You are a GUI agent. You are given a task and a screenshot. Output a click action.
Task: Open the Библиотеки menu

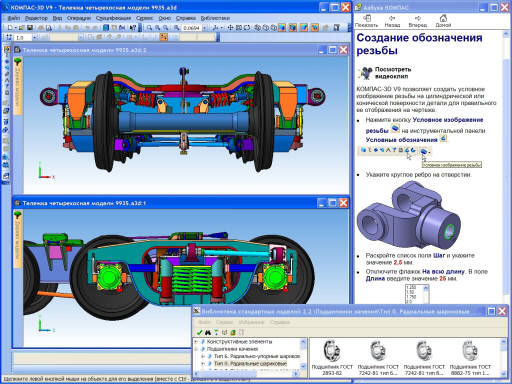point(215,18)
